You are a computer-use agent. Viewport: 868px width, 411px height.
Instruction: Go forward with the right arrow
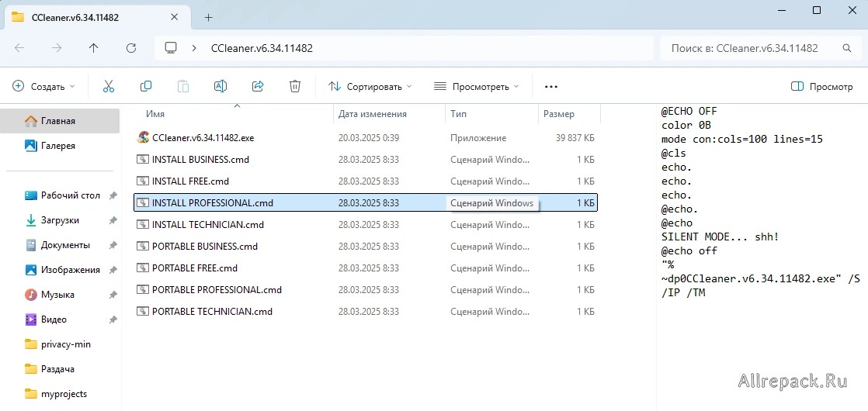57,48
